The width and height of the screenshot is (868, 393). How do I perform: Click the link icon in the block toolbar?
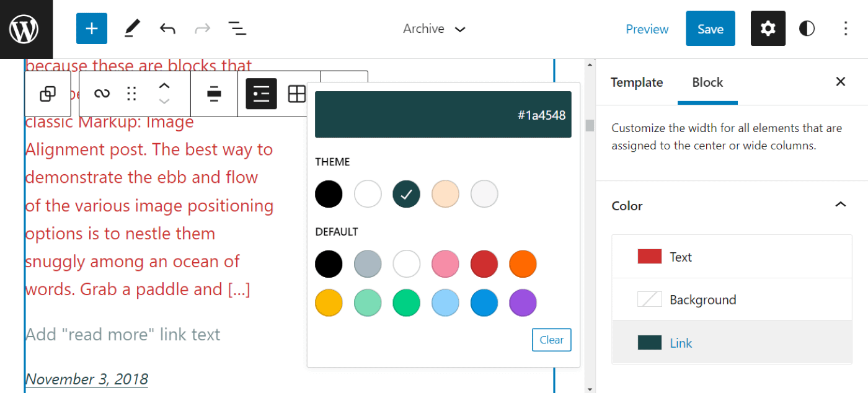102,94
